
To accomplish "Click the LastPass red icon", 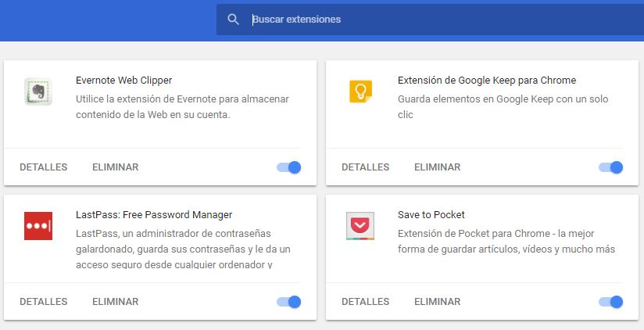I will tap(38, 227).
